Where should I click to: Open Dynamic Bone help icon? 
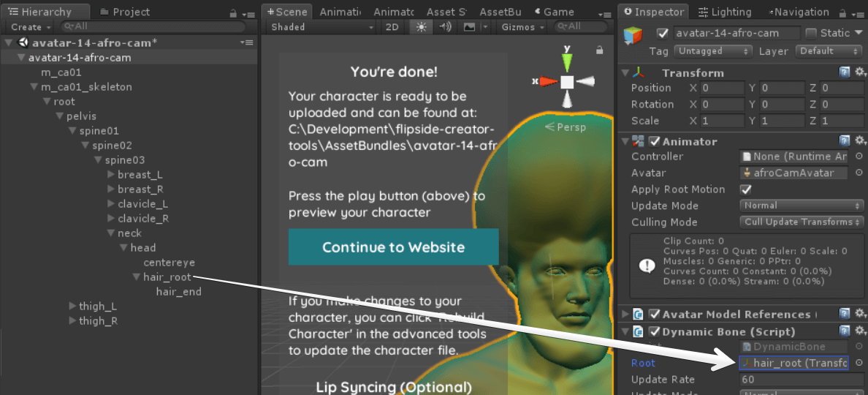(x=844, y=331)
